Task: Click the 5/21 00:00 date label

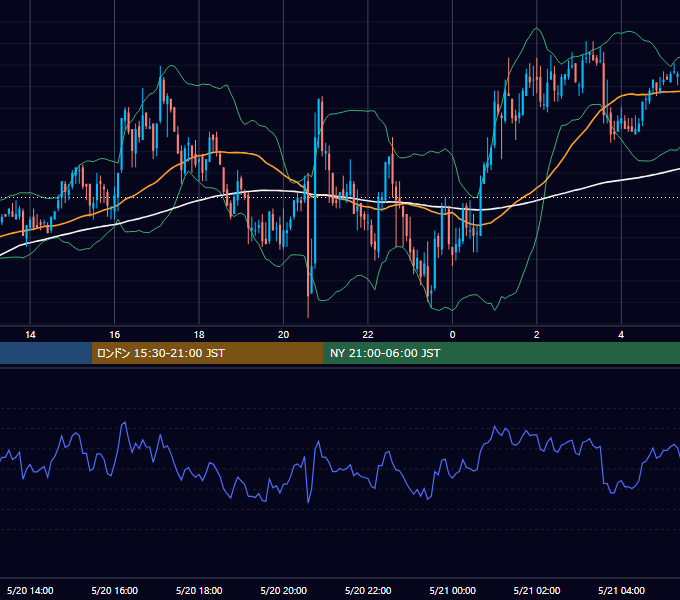Action: click(452, 590)
